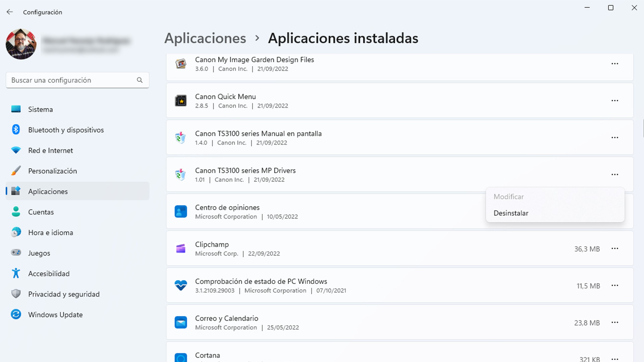The width and height of the screenshot is (644, 362).
Task: Open Bluetooth y dispositivos settings
Action: coord(77,130)
